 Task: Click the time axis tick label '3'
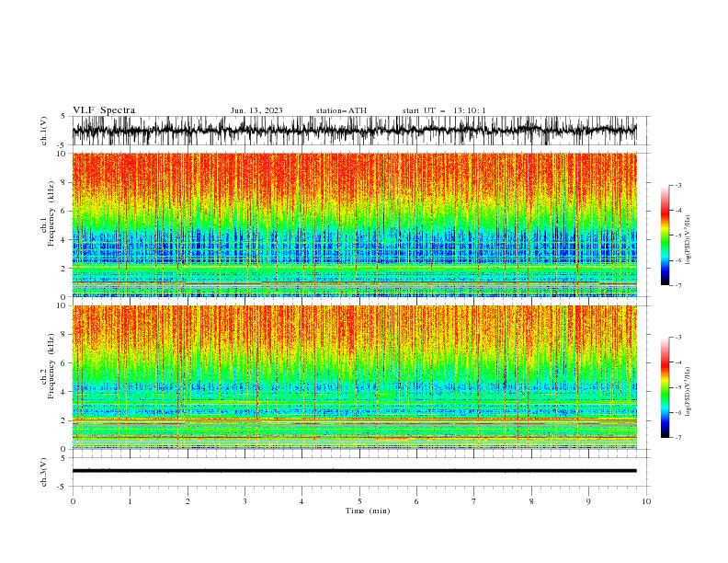coord(245,501)
